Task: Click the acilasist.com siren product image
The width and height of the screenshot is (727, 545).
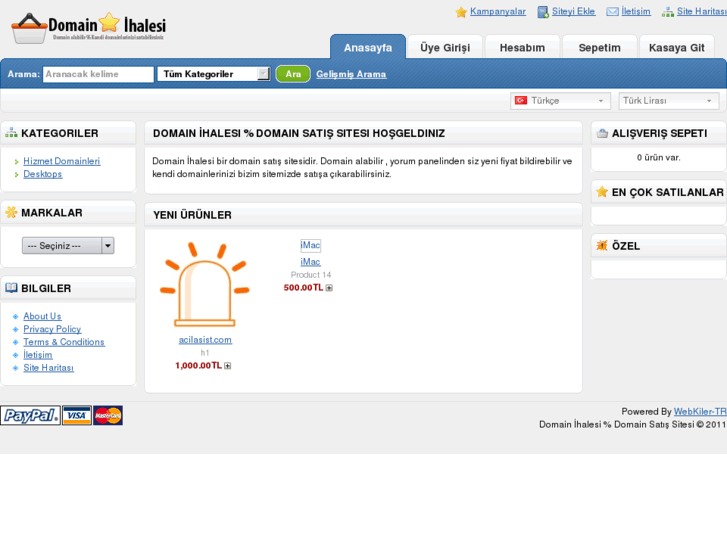Action: pos(204,284)
